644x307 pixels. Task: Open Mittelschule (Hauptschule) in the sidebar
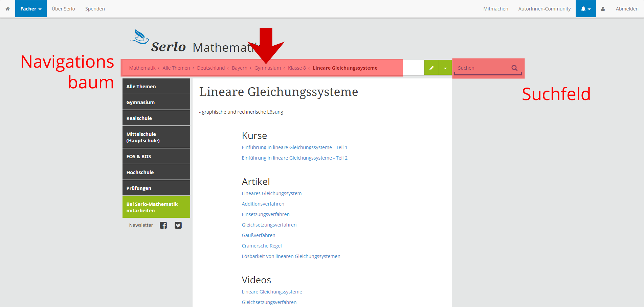pyautogui.click(x=156, y=137)
